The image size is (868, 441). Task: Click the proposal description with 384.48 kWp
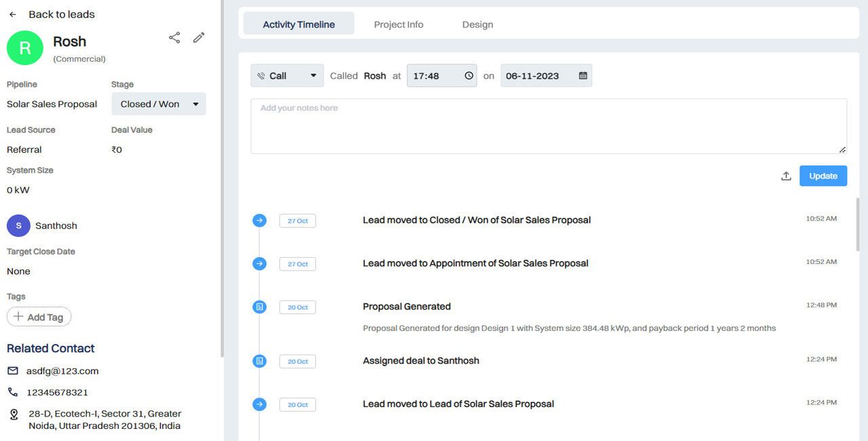tap(569, 328)
